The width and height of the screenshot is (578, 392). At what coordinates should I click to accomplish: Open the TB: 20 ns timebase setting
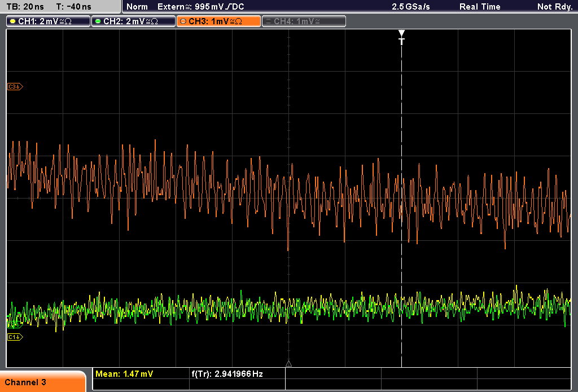25,7
